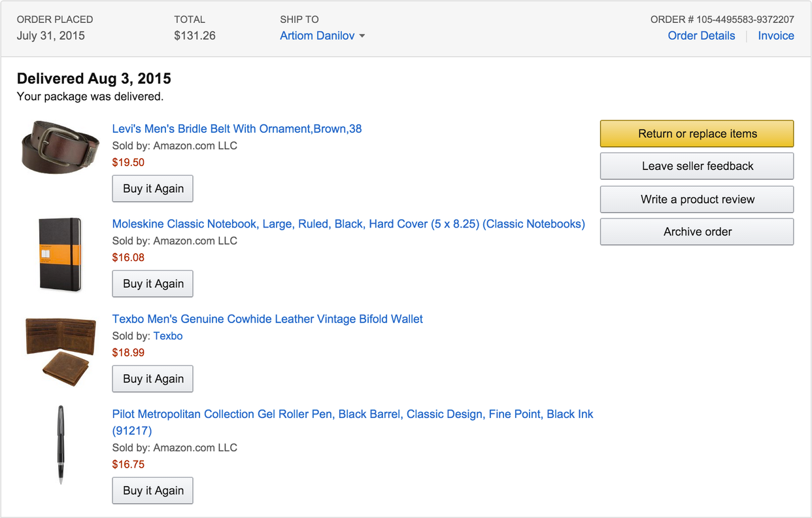This screenshot has width=812, height=518.
Task: Buy the Moleskine notebook again
Action: click(x=153, y=284)
